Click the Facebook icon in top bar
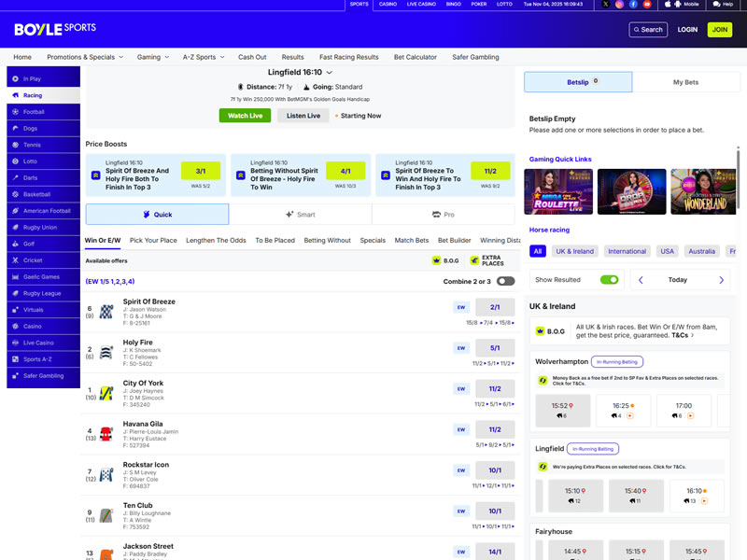The width and height of the screenshot is (747, 560). point(633,5)
